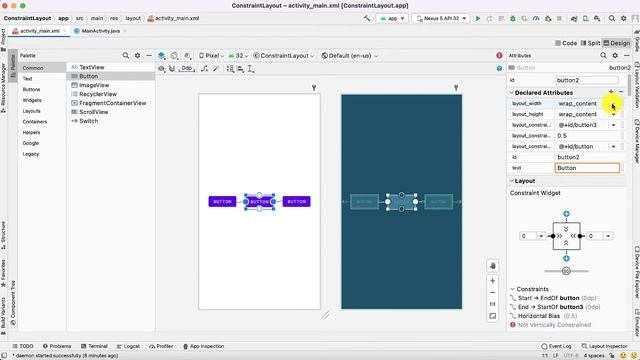Toggle the autoconnect magnet icon
This screenshot has width=640, height=360.
coord(172,69)
